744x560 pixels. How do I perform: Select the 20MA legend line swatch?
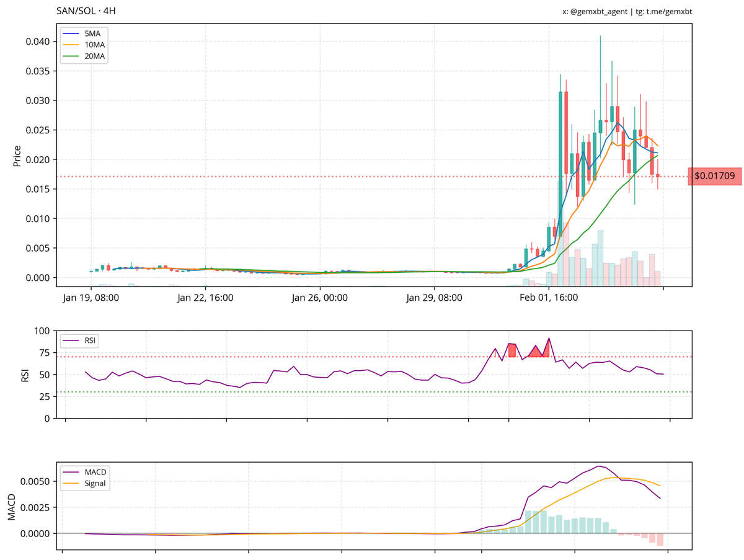(x=72, y=56)
